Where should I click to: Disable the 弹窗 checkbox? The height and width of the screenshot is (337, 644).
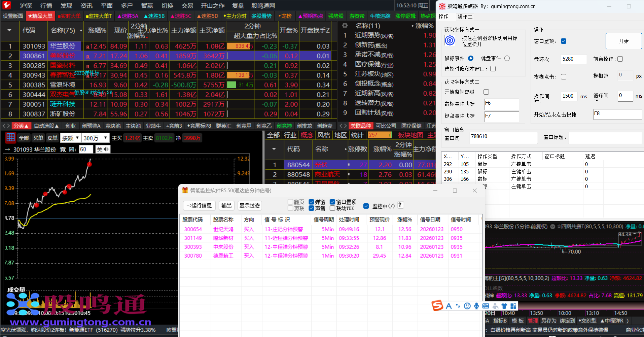[312, 202]
